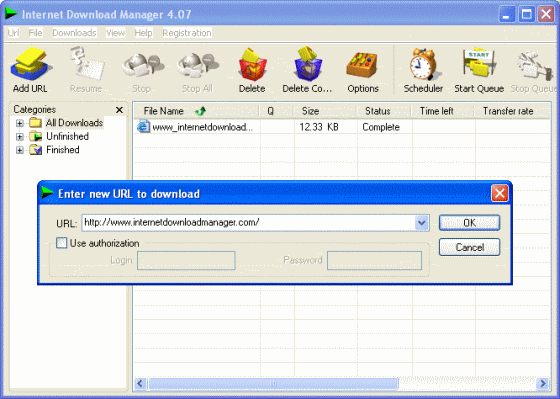Click the scrollbar left arrow
Image resolution: width=560 pixels, height=399 pixels.
[140, 384]
